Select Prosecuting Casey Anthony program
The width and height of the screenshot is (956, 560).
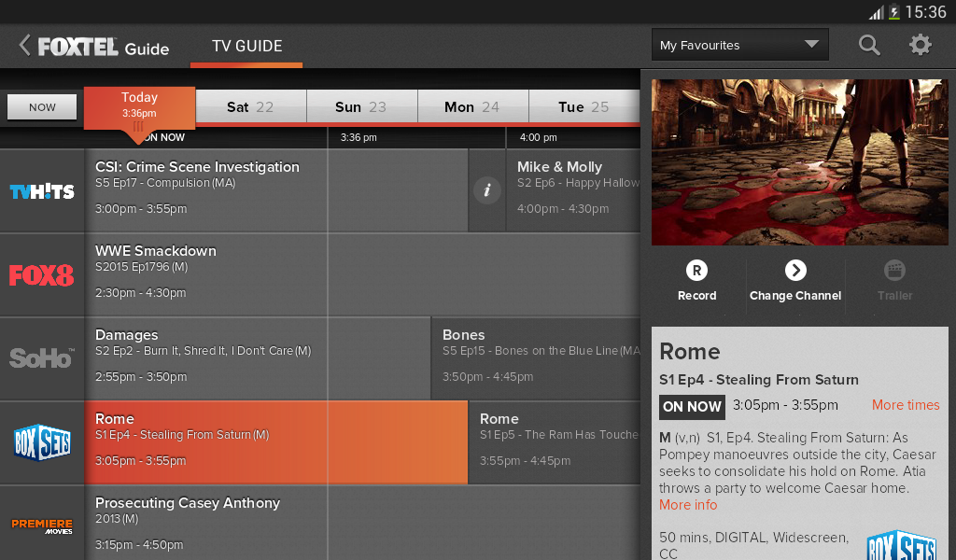click(x=363, y=523)
